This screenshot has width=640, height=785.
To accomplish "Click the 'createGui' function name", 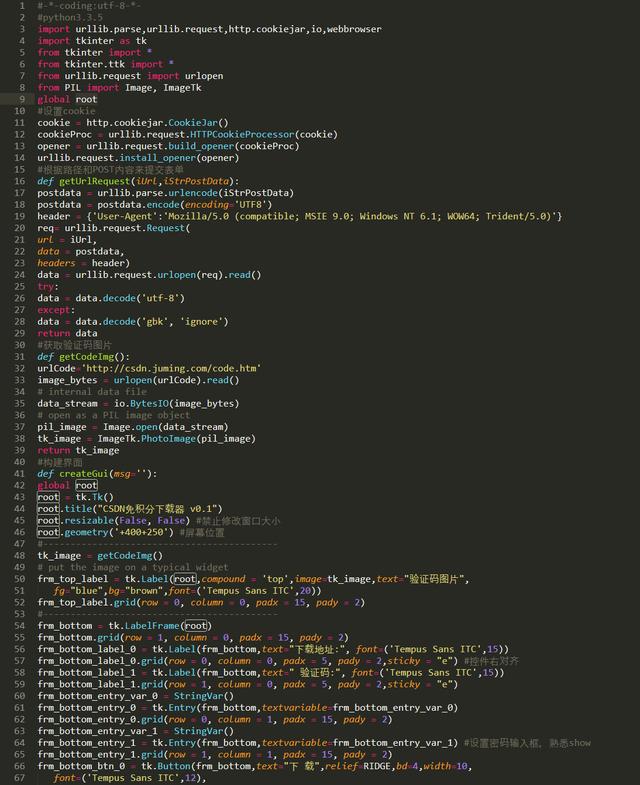I will (84, 474).
